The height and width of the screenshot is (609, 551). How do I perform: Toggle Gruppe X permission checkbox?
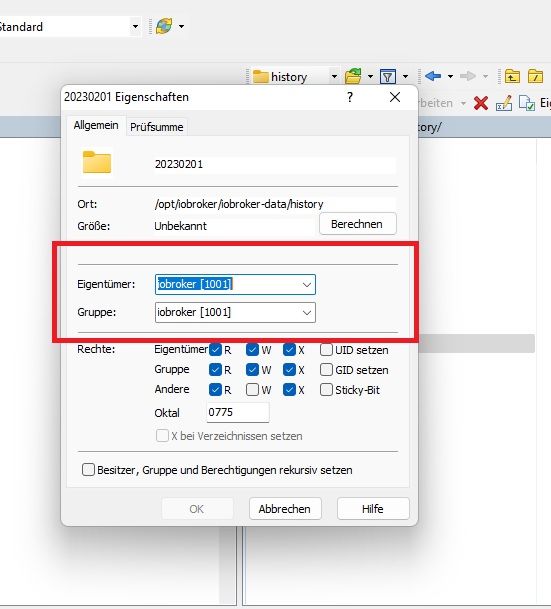click(289, 370)
